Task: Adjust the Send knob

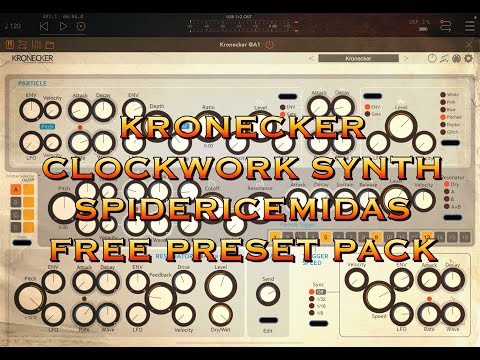Action: click(x=268, y=294)
